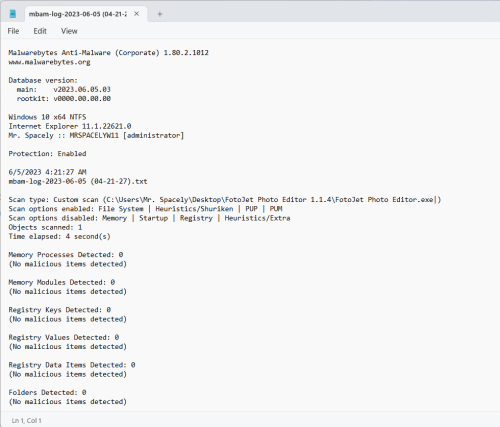Screen dimensions: 500x427
Task: Close the mbam-log-2023-06-05 tab
Action: click(x=136, y=14)
